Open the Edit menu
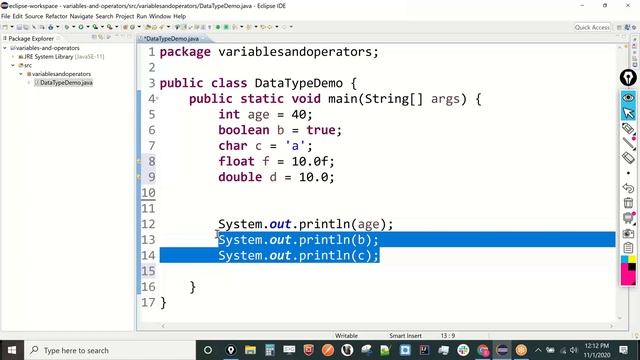 18,16
